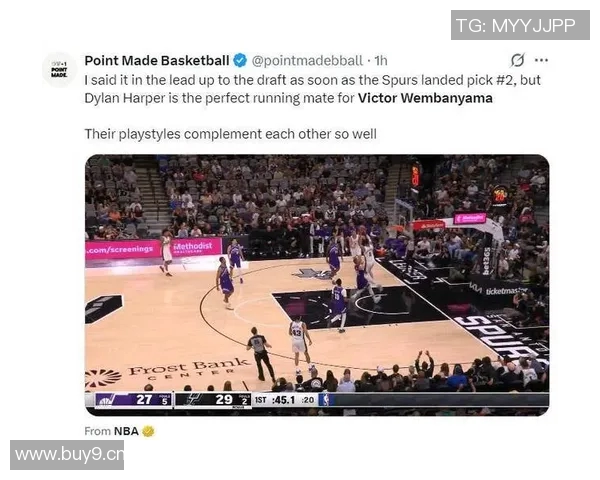Click the www.buy9.cn watermark banner
Screen dimensions: 600x480
67,455
